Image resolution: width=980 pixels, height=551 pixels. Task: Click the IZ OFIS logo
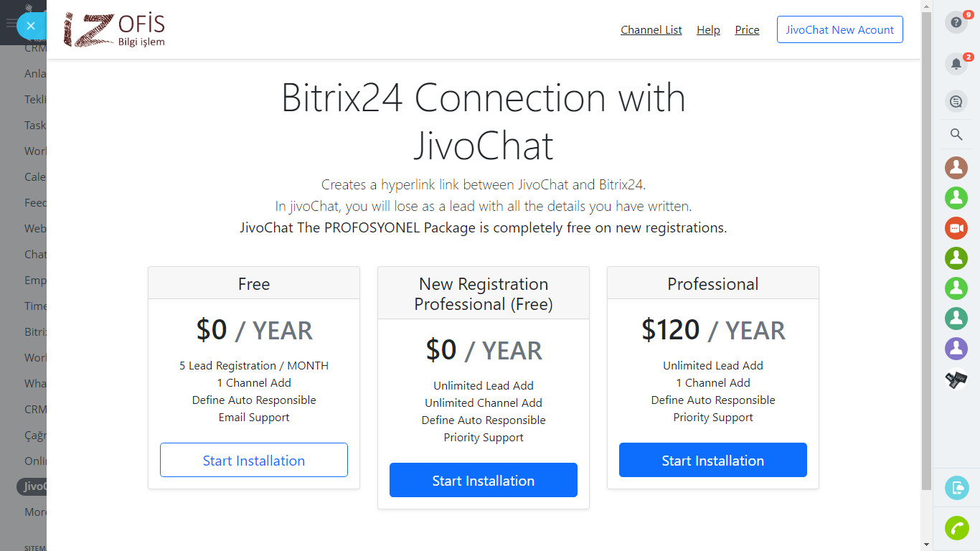(x=115, y=30)
